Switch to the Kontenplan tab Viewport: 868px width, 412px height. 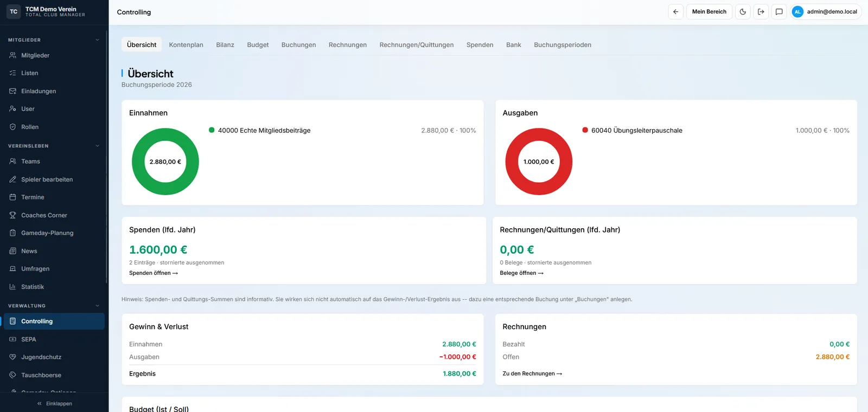point(186,45)
